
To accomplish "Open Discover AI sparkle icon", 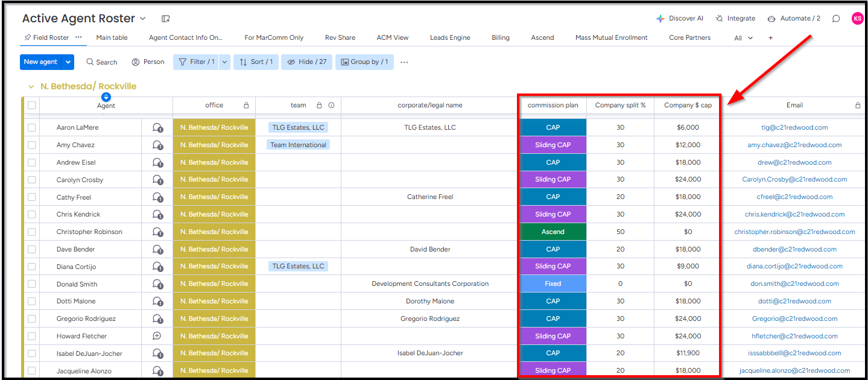I will coord(661,19).
